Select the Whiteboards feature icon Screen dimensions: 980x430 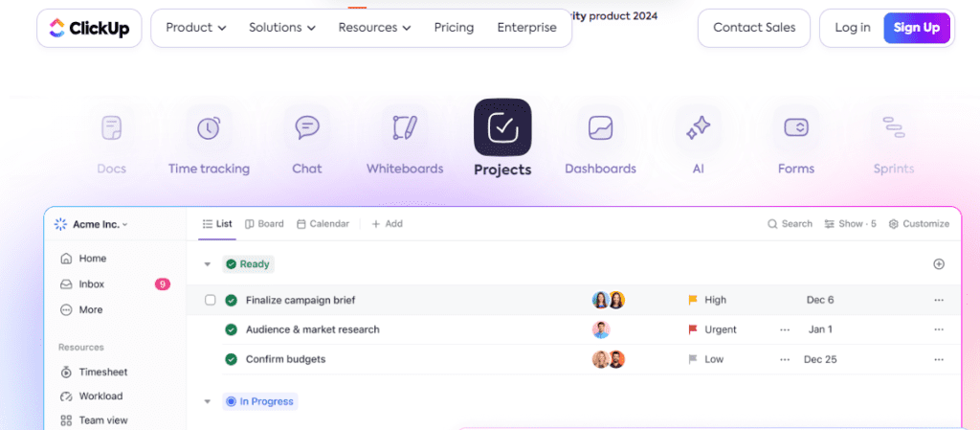pyautogui.click(x=405, y=128)
